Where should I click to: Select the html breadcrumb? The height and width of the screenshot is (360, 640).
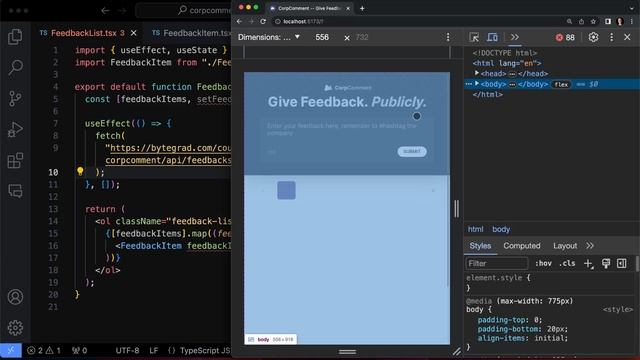476,229
